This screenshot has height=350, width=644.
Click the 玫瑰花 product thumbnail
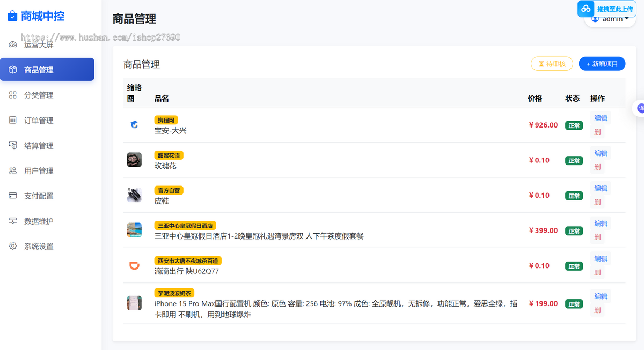click(x=134, y=160)
